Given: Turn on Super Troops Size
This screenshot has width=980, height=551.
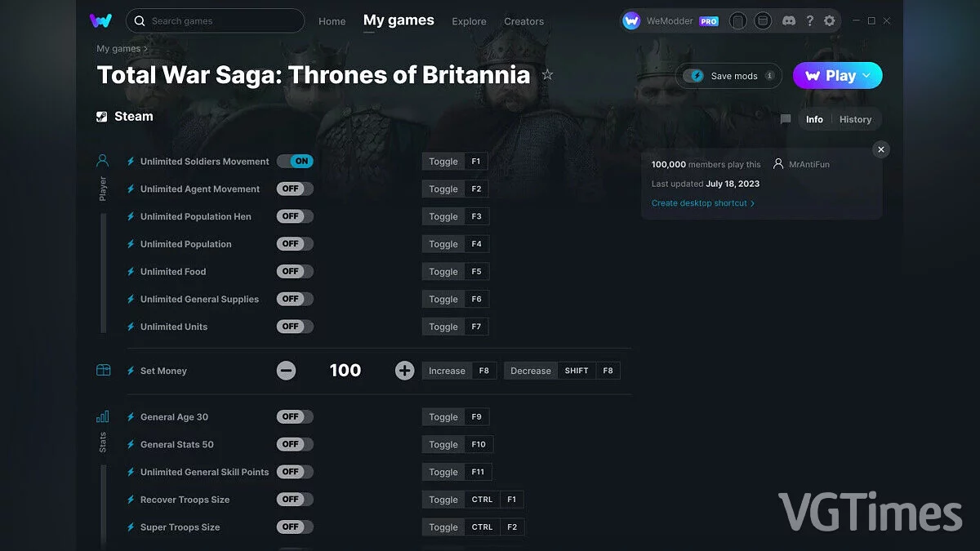Looking at the screenshot, I should click(x=295, y=527).
